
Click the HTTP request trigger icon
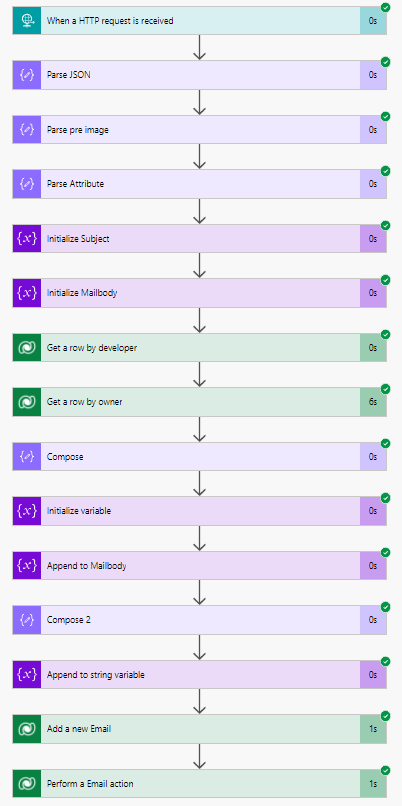(x=27, y=21)
